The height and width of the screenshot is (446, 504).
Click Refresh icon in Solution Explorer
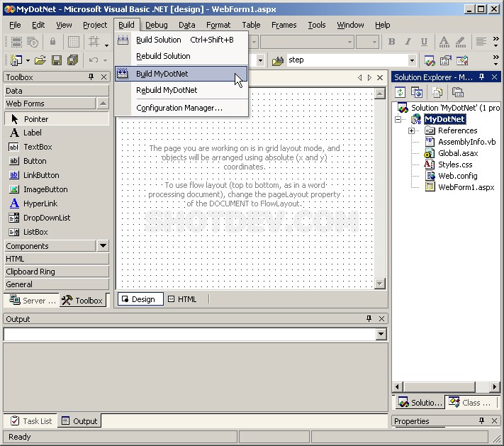point(401,93)
